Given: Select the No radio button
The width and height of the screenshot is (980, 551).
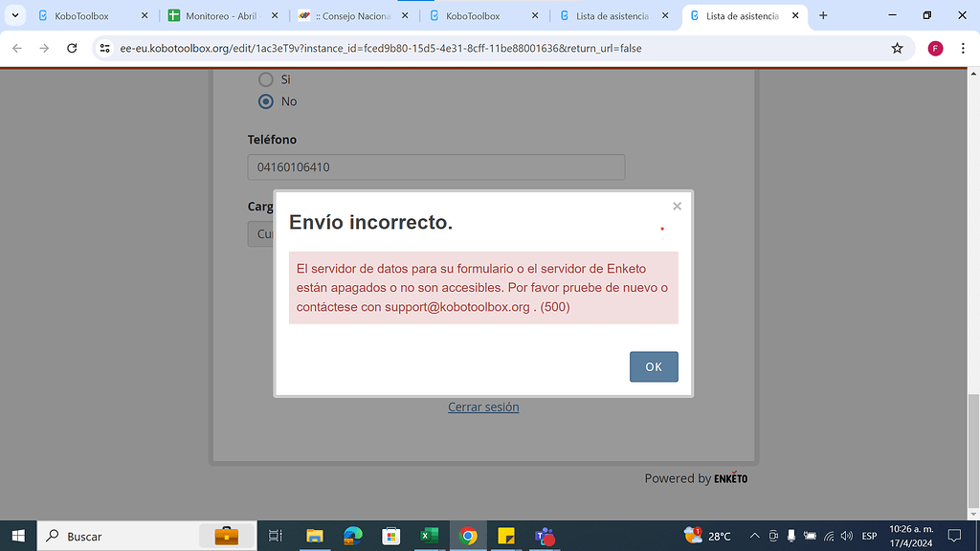Looking at the screenshot, I should tap(265, 101).
